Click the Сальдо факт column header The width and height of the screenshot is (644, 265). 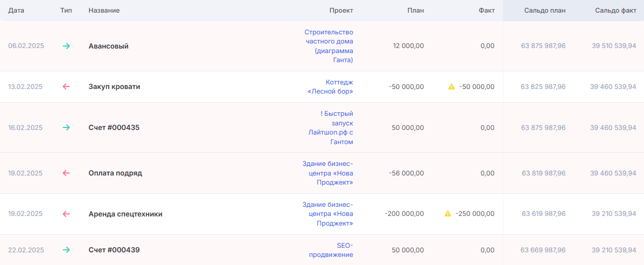616,10
